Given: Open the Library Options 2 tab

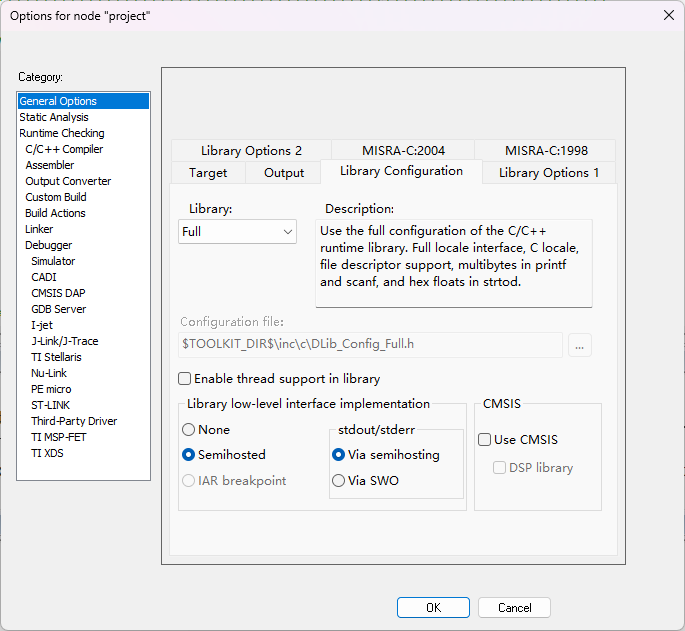Looking at the screenshot, I should pyautogui.click(x=251, y=150).
